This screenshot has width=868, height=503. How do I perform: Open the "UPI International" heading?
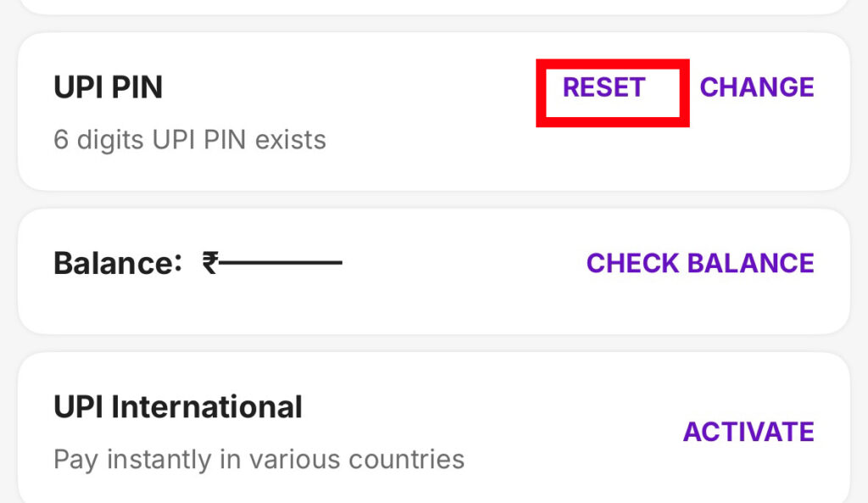[177, 407]
